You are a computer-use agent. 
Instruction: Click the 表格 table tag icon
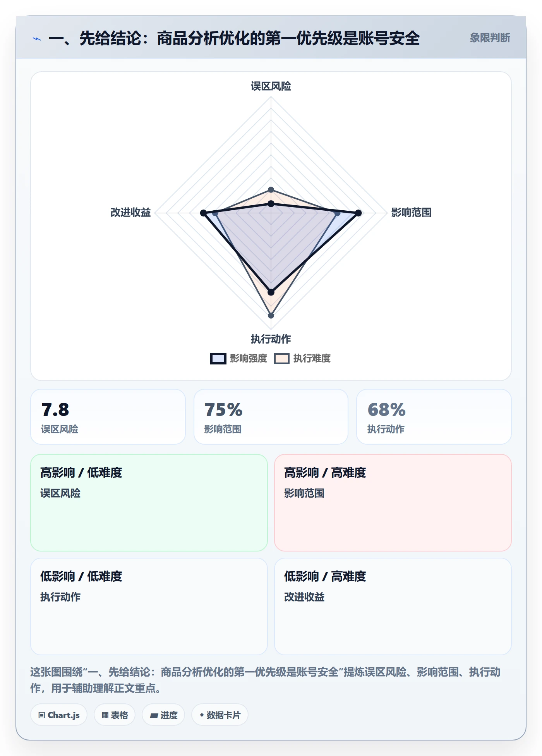click(x=105, y=715)
